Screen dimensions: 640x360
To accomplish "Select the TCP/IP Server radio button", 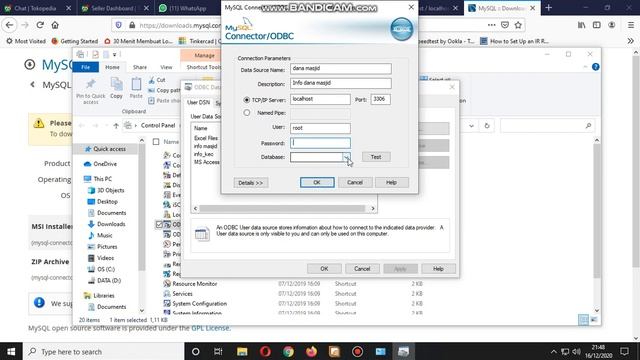I will point(247,100).
